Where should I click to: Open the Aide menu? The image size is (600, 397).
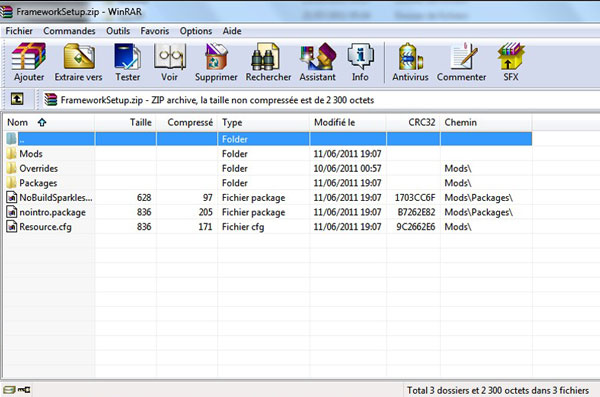(x=232, y=31)
